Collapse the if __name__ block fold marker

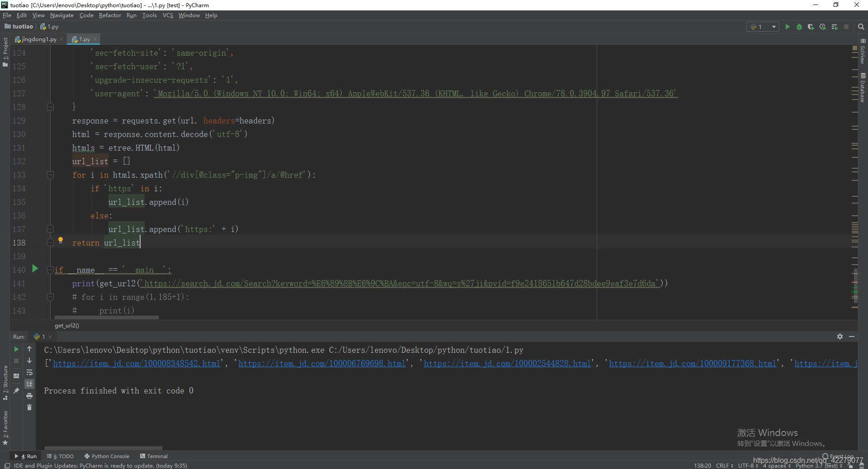[50, 270]
